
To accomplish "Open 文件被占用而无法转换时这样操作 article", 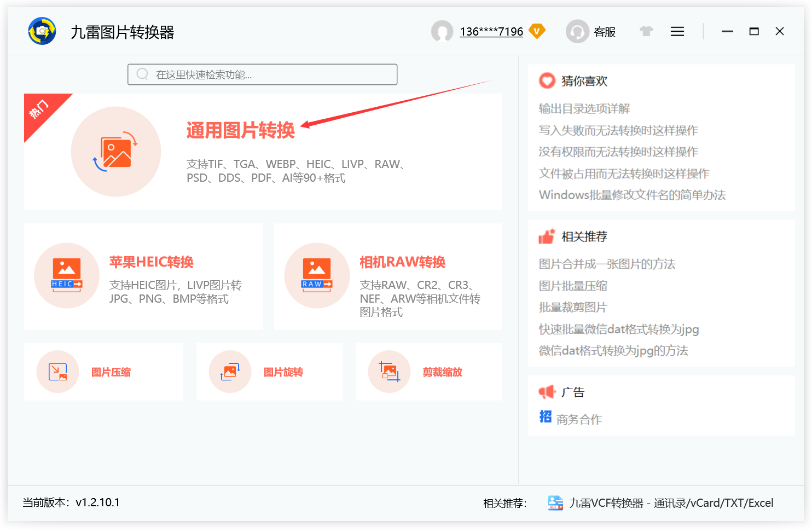I will [624, 174].
